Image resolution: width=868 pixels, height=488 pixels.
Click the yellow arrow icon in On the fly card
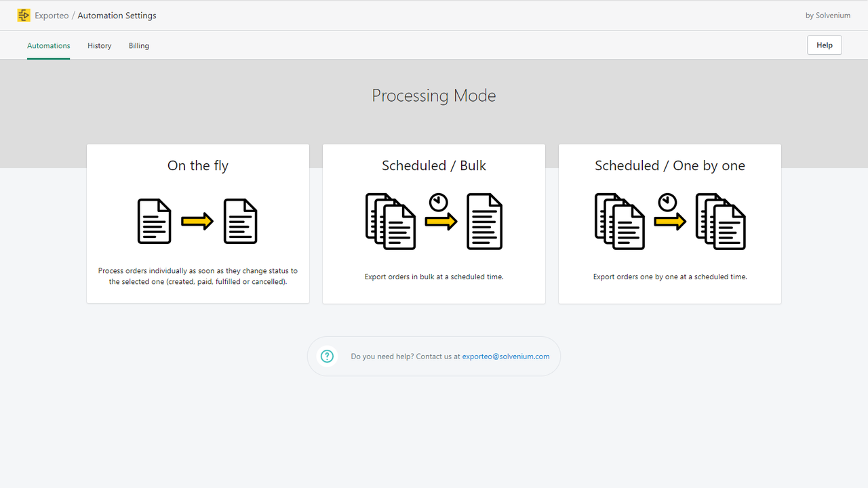coord(197,221)
